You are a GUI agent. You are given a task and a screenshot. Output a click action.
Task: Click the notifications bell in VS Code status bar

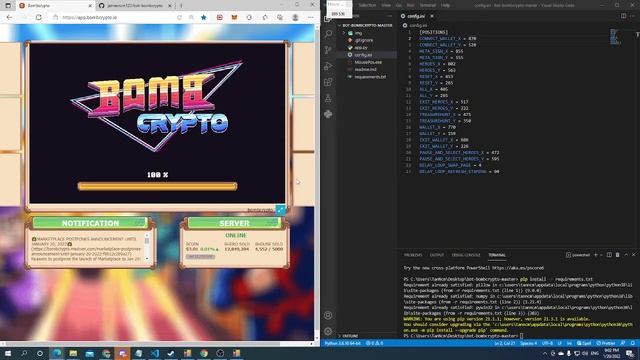(x=633, y=343)
